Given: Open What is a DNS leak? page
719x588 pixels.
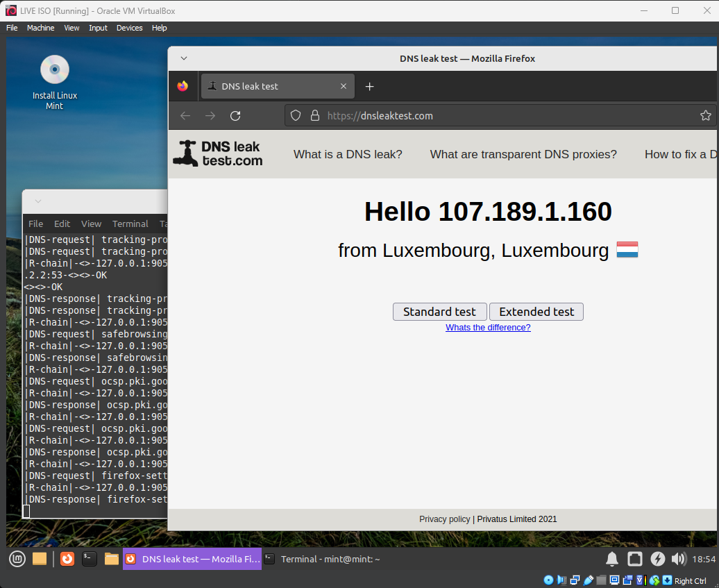Looking at the screenshot, I should [x=348, y=154].
